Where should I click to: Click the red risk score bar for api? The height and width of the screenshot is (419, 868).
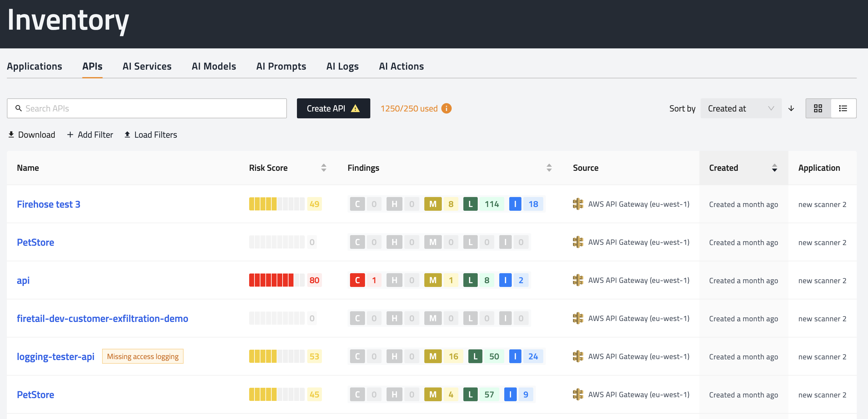coord(271,280)
